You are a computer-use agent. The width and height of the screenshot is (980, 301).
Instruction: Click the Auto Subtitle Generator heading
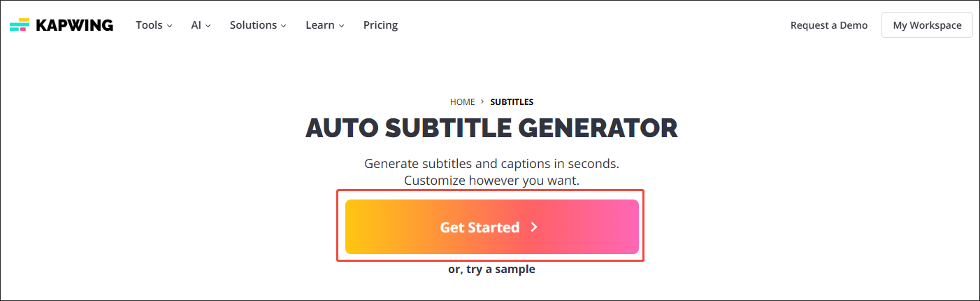pos(491,129)
